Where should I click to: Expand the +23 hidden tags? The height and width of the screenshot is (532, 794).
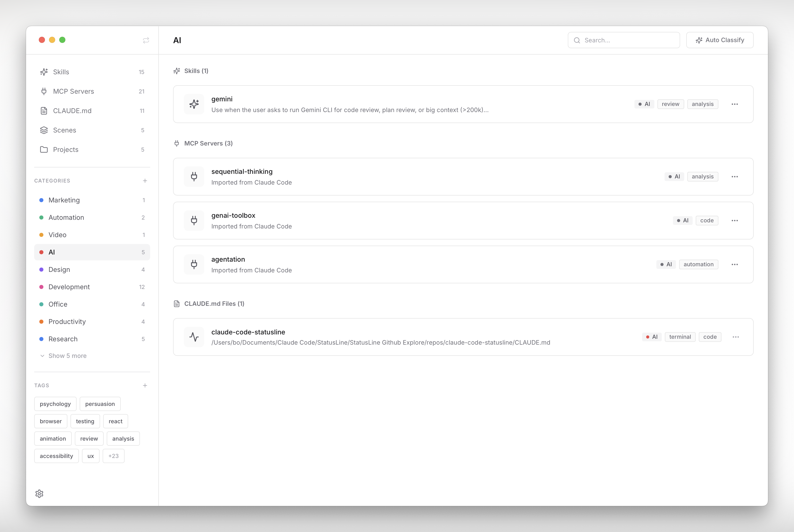(113, 456)
